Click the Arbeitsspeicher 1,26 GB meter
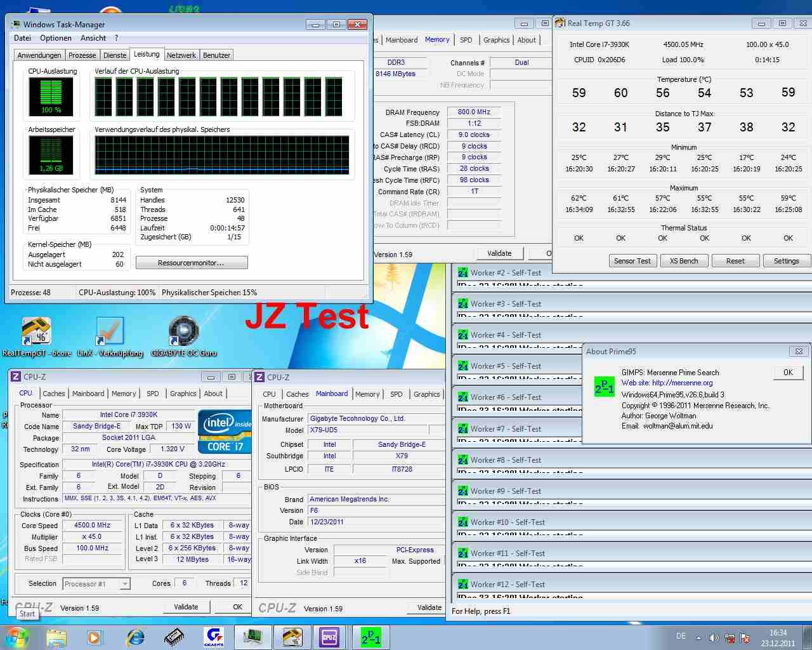This screenshot has width=812, height=650. (x=51, y=155)
